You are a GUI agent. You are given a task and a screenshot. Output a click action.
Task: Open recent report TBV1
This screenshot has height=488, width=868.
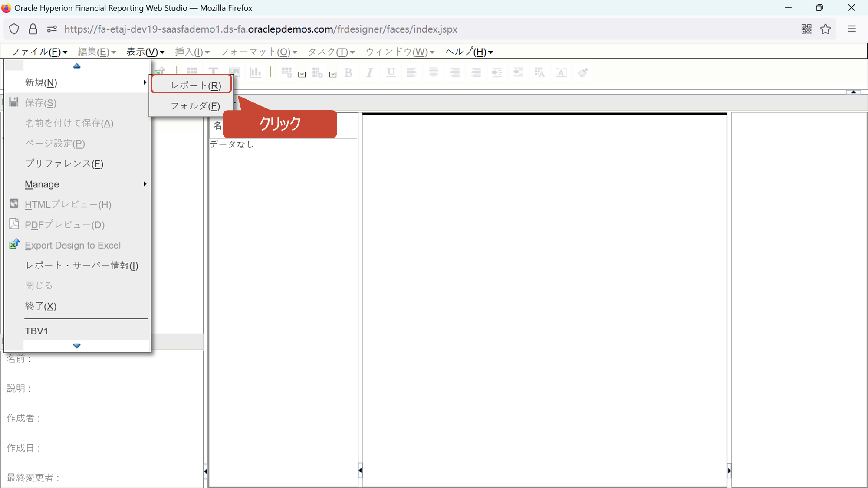(36, 331)
